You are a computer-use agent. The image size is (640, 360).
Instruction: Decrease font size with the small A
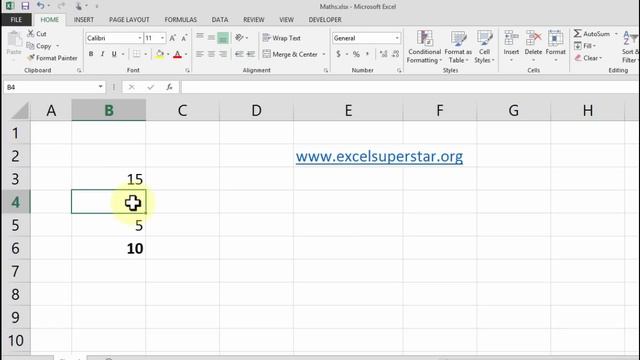coord(184,38)
